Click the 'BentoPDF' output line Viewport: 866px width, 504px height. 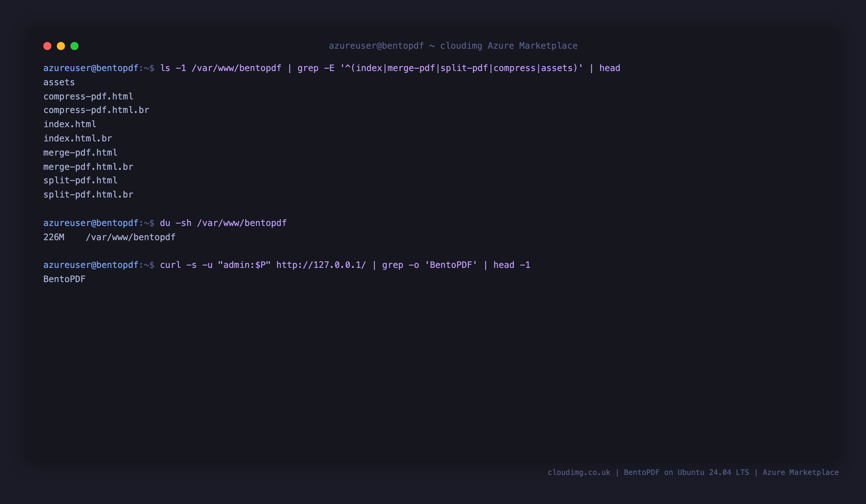tap(65, 279)
